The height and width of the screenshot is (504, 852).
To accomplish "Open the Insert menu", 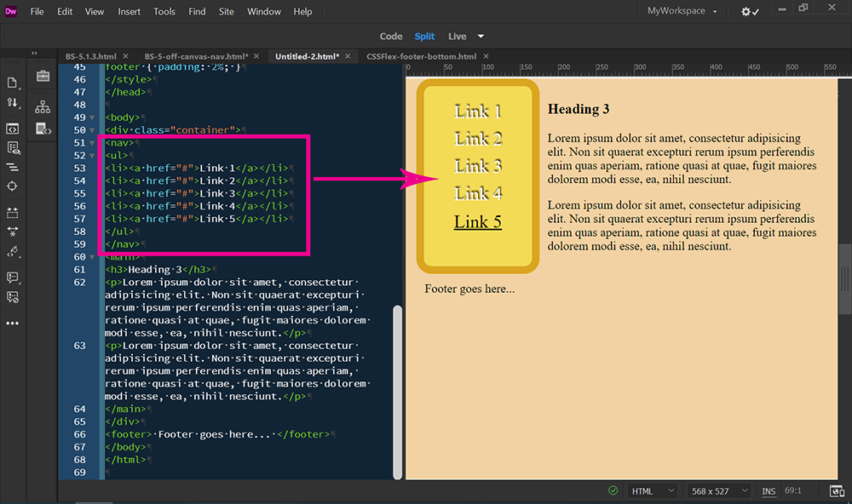I will 129,11.
